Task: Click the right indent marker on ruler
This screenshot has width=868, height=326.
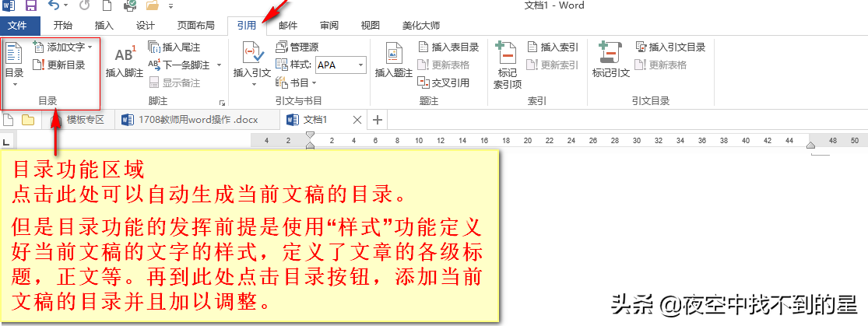Action: coord(811,145)
